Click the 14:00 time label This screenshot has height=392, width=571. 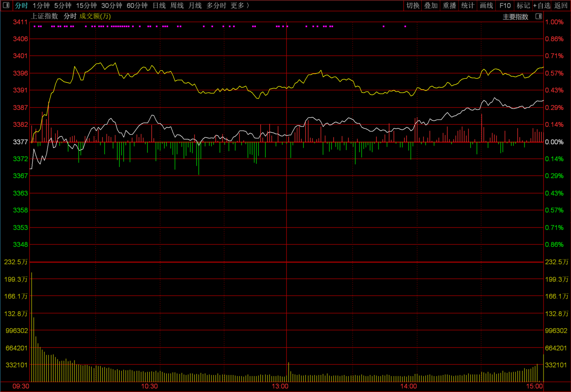(409, 387)
